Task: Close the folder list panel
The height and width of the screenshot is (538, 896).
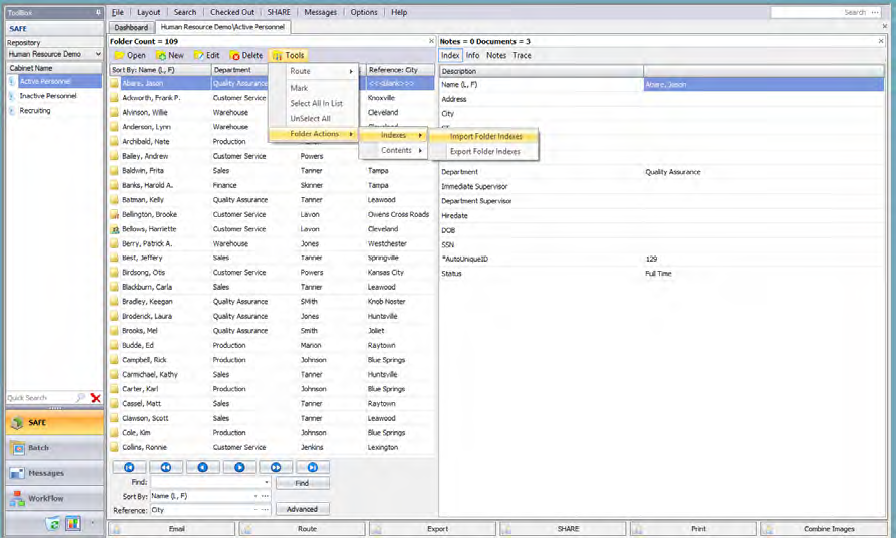Action: point(431,41)
